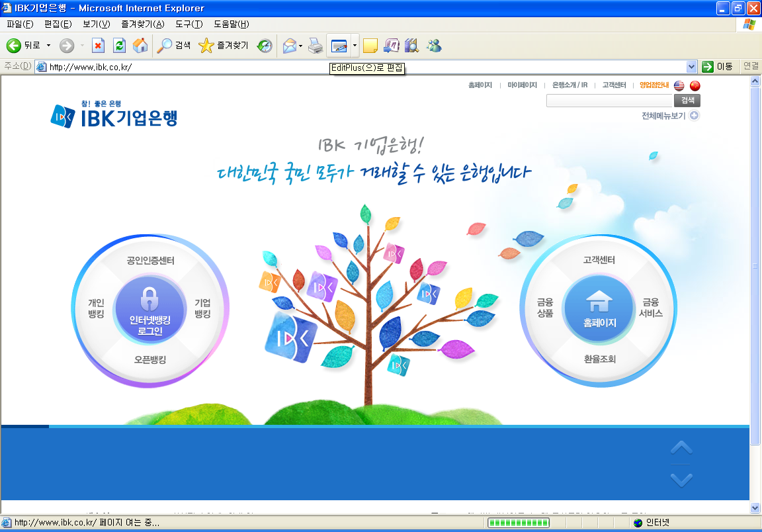Click the vertical scrollbar thumb
Image resolution: width=762 pixels, height=532 pixels.
[755, 266]
